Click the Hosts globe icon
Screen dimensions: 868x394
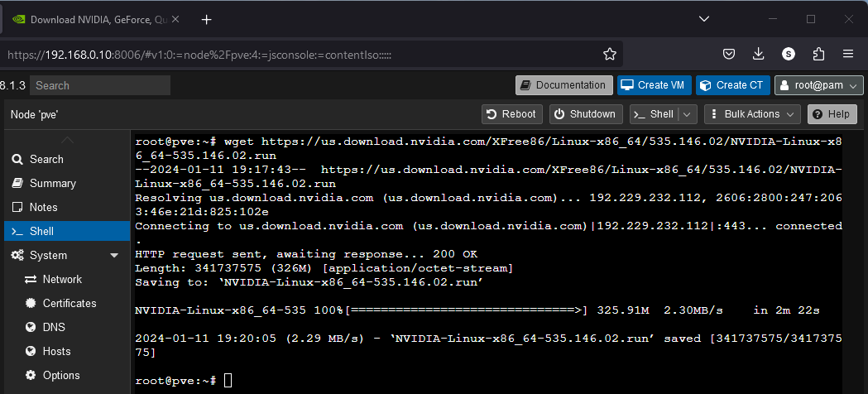[x=31, y=352]
